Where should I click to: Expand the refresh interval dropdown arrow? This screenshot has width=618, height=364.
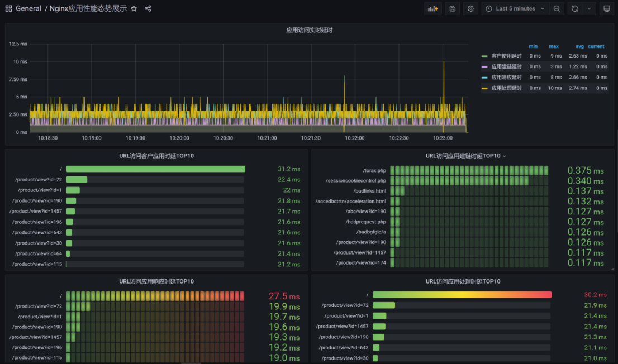point(589,9)
